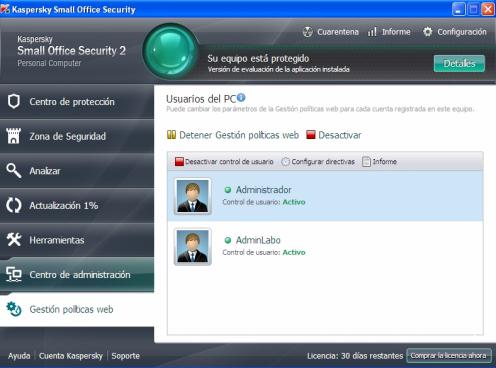Click Comprar la licencia ahora button
The height and width of the screenshot is (368, 496).
449,356
